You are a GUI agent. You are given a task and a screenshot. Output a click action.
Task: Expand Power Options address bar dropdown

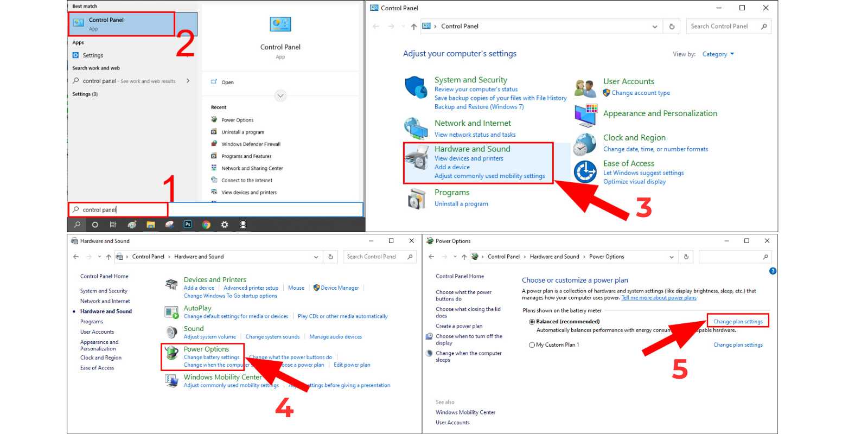pos(672,257)
